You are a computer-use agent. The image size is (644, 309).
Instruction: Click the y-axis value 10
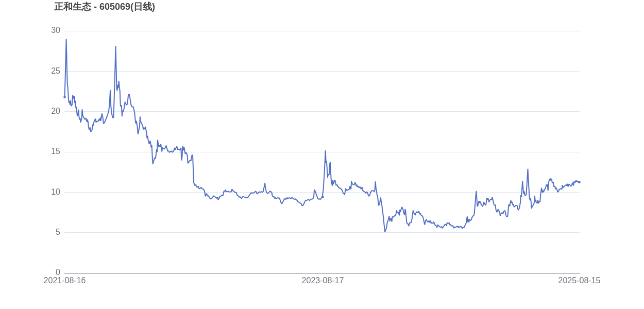(56, 192)
